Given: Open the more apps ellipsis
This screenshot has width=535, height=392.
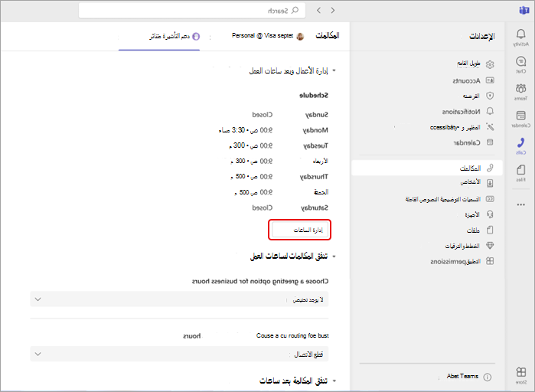Looking at the screenshot, I should coord(520,204).
